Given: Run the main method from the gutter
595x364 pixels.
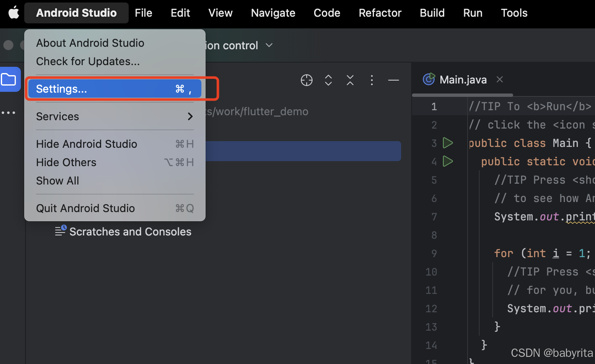Looking at the screenshot, I should 448,161.
